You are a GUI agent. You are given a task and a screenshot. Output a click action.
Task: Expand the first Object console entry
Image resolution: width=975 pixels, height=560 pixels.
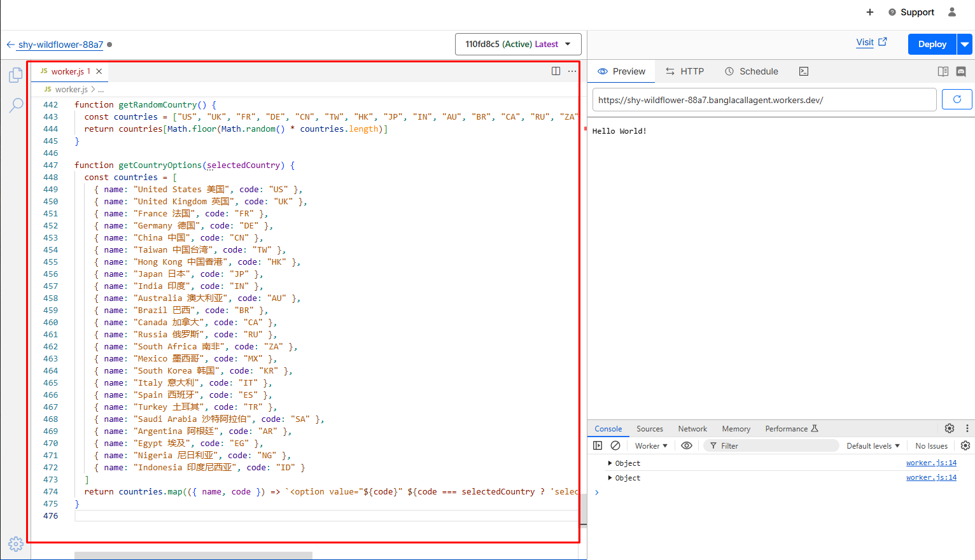click(610, 463)
